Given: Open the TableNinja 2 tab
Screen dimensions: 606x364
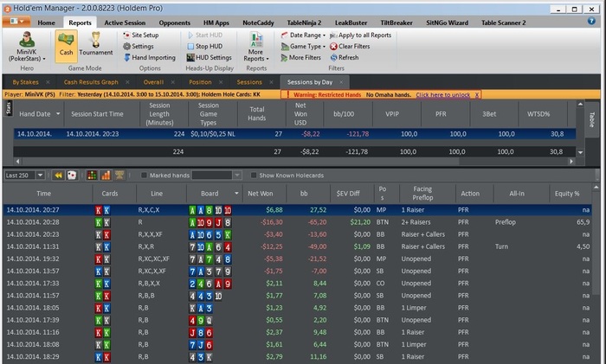Looking at the screenshot, I should click(x=304, y=22).
